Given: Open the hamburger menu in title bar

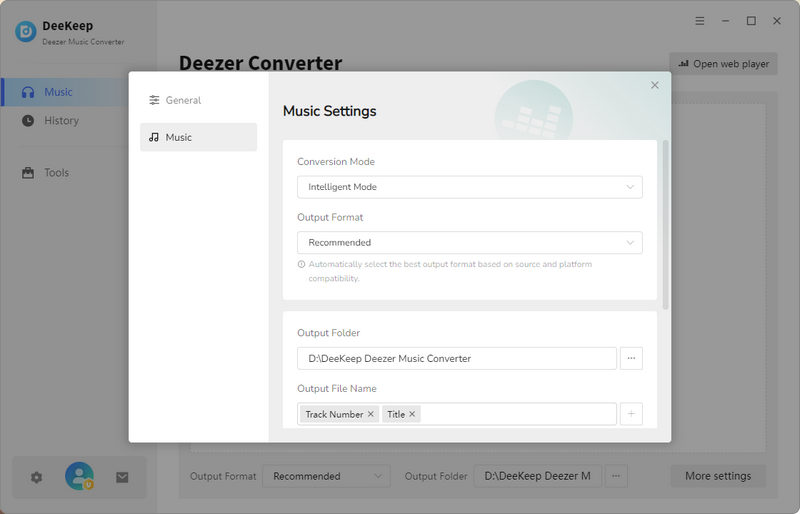Looking at the screenshot, I should (x=699, y=21).
